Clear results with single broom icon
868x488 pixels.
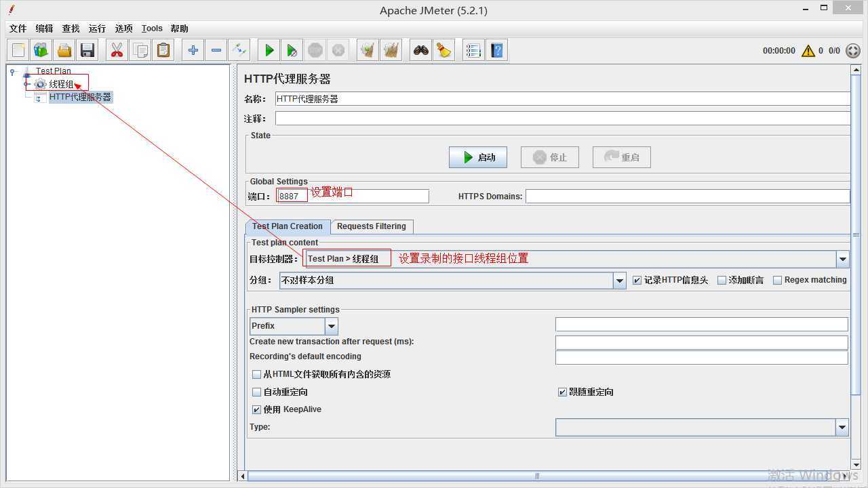pyautogui.click(x=368, y=50)
